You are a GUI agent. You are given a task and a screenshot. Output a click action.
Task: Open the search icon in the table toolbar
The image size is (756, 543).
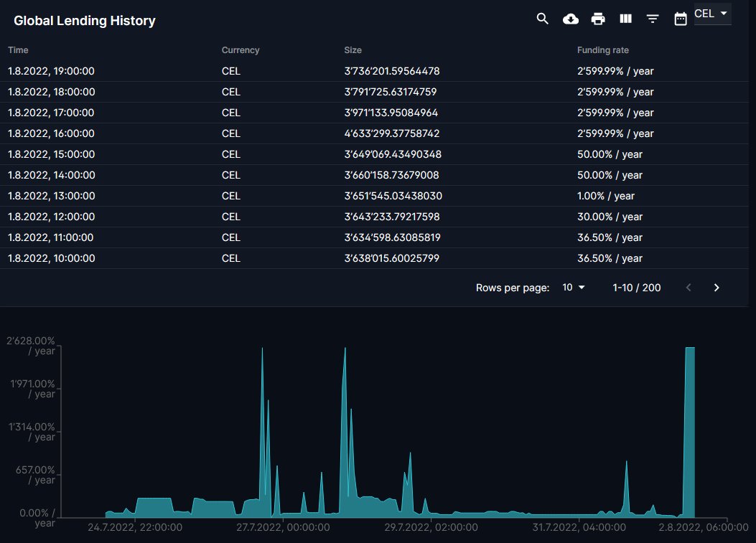point(543,19)
